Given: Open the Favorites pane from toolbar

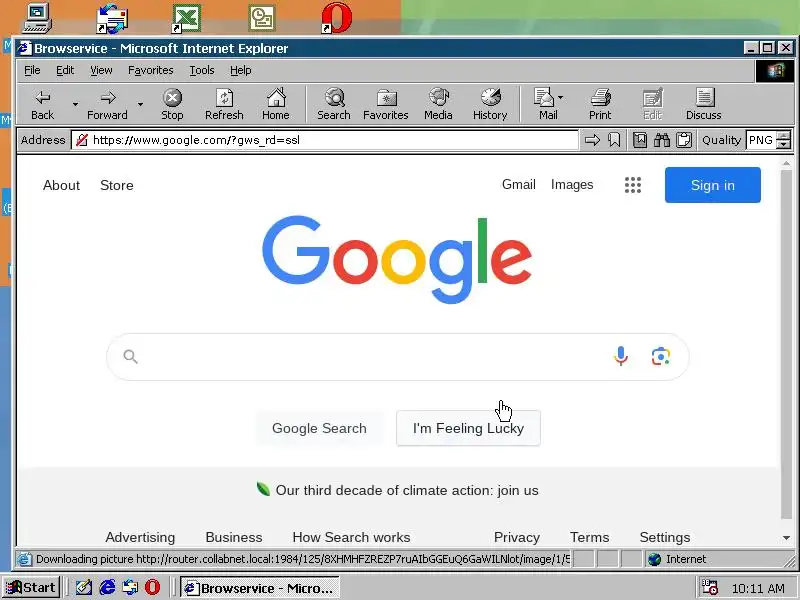Looking at the screenshot, I should [386, 105].
